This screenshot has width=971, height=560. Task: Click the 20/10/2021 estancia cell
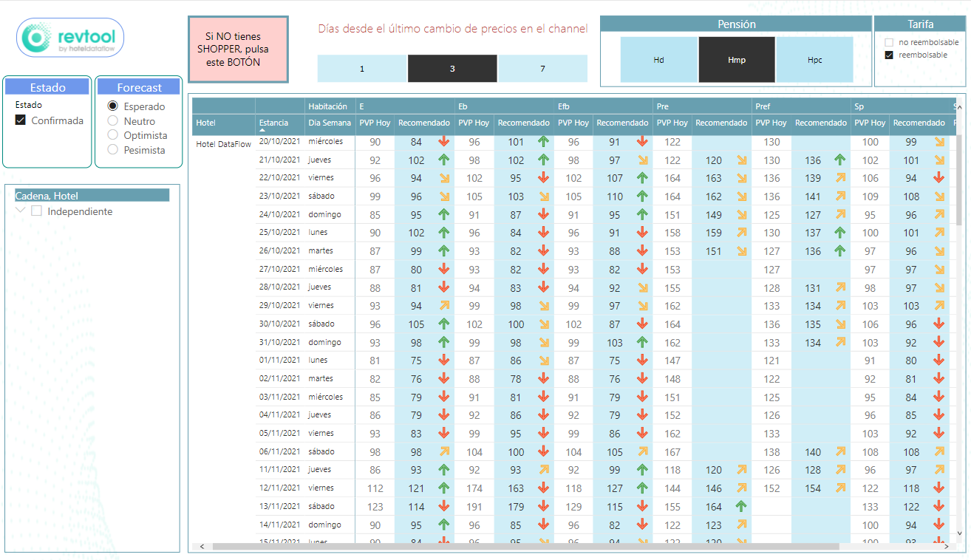tap(279, 140)
